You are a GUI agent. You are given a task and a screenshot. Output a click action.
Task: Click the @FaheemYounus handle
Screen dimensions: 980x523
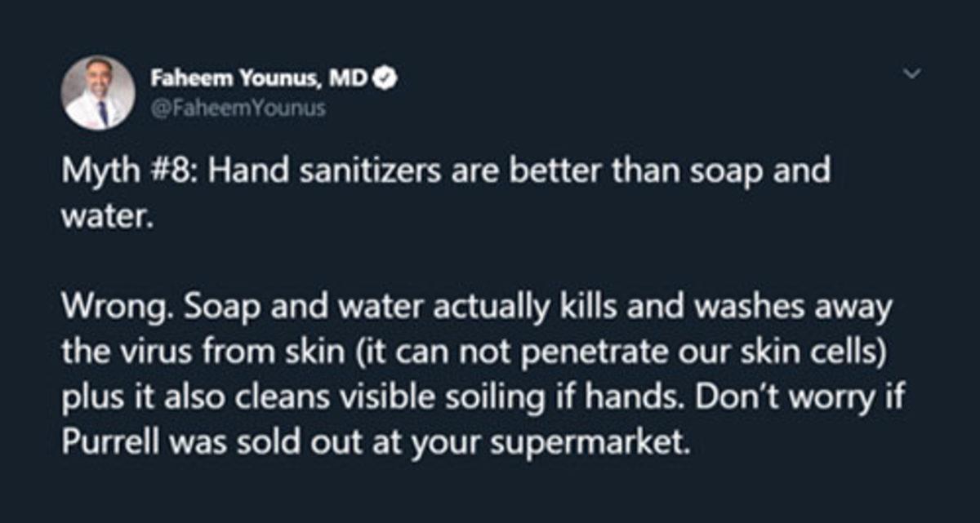point(237,108)
